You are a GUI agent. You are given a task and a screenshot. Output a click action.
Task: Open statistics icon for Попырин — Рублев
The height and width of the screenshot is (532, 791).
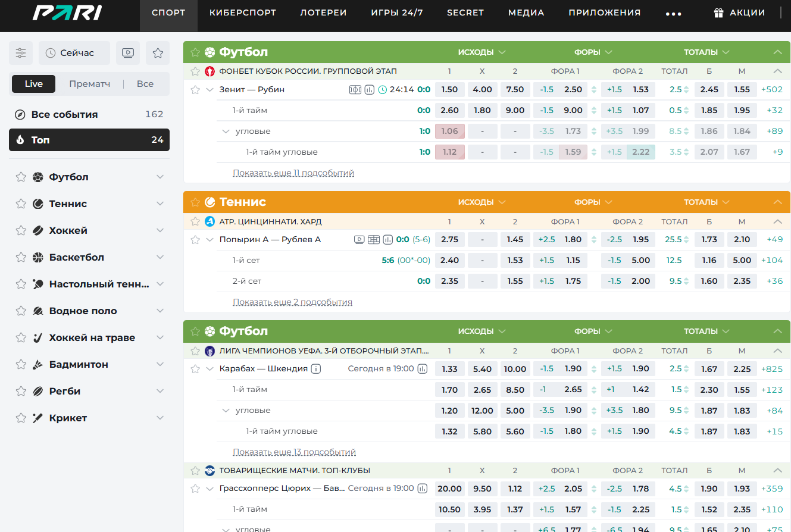[x=388, y=240]
